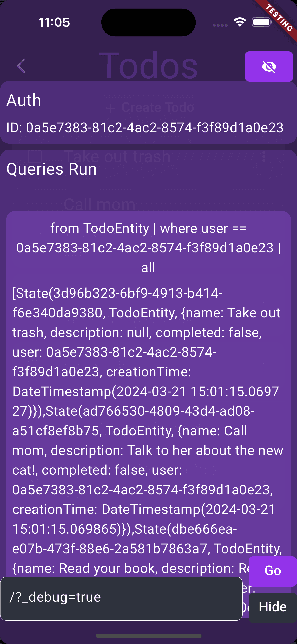Click the plus icon beside Create Todo

[x=110, y=108]
